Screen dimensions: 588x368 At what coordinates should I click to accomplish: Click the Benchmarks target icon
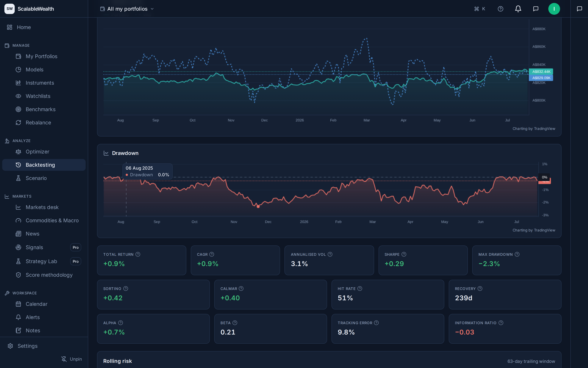[x=18, y=109]
